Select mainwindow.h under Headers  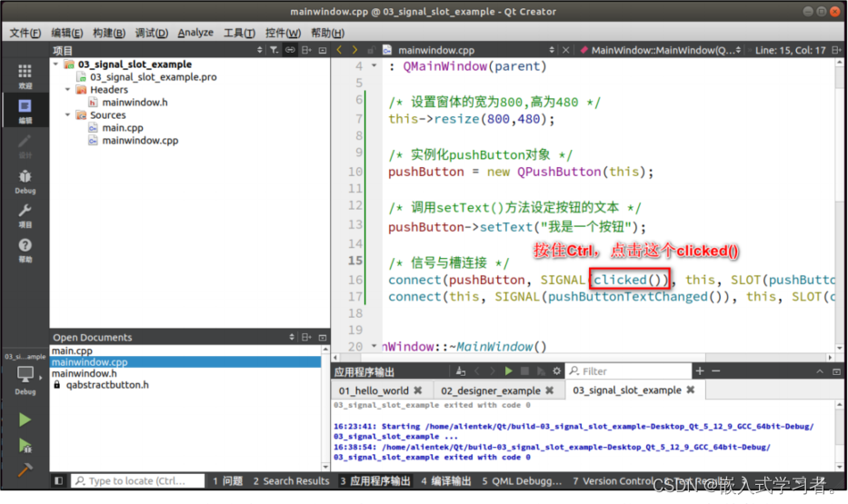click(x=135, y=102)
